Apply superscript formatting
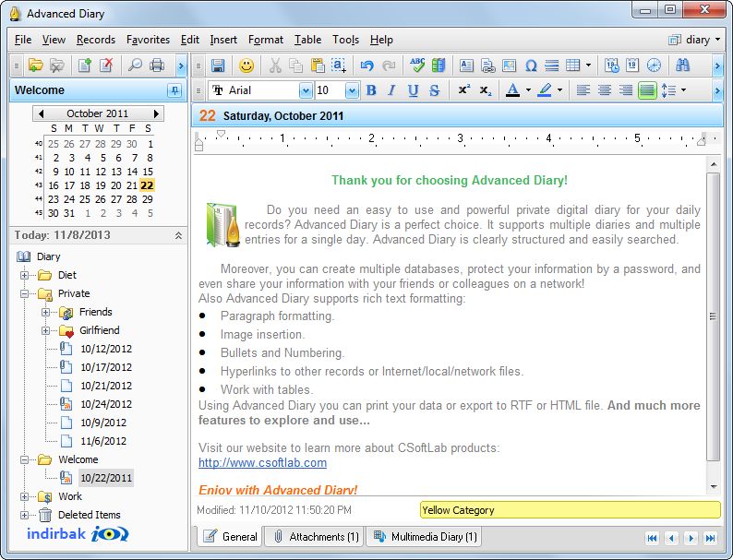This screenshot has width=733, height=560. pyautogui.click(x=463, y=90)
